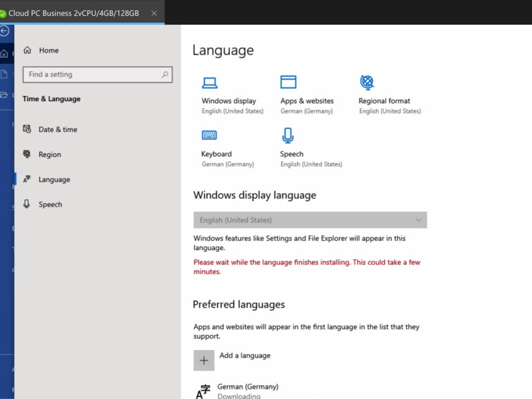Click the Keyboard icon tile
The width and height of the screenshot is (532, 399).
click(x=209, y=135)
